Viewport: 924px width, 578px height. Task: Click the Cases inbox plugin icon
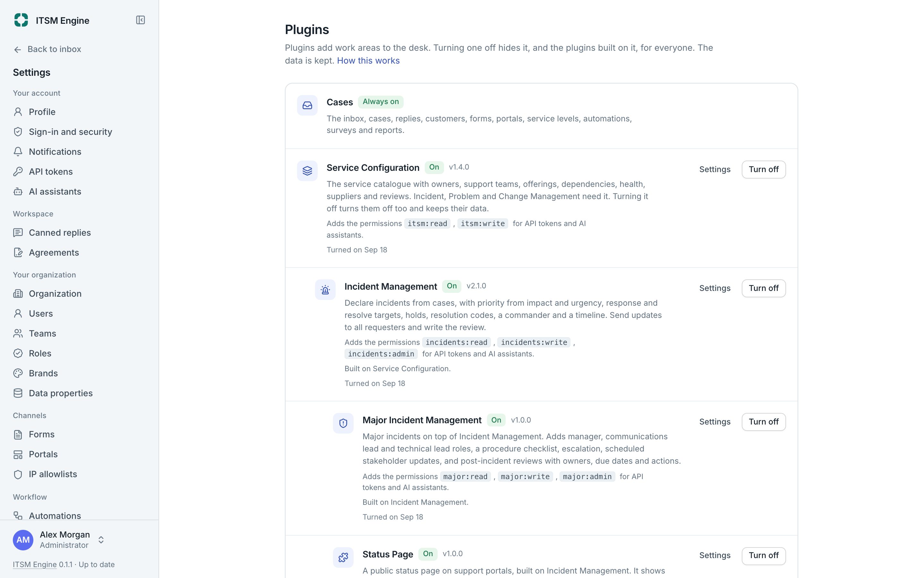(307, 105)
